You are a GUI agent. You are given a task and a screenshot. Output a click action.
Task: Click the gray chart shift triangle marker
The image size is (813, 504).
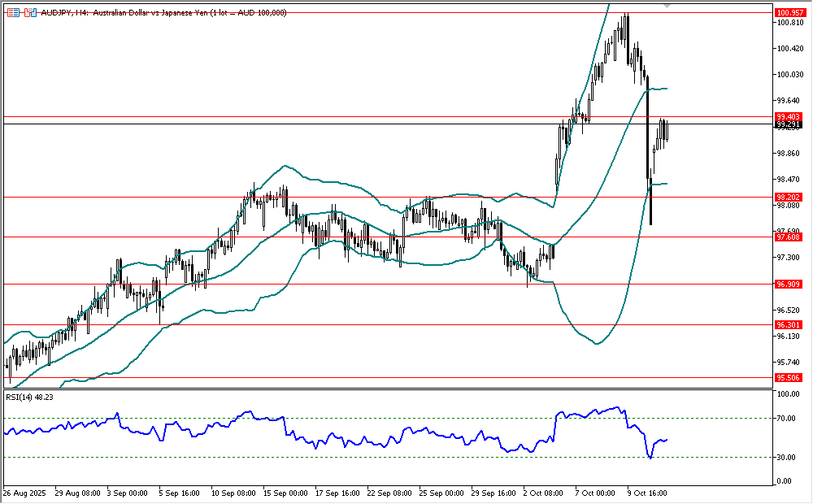click(x=667, y=6)
